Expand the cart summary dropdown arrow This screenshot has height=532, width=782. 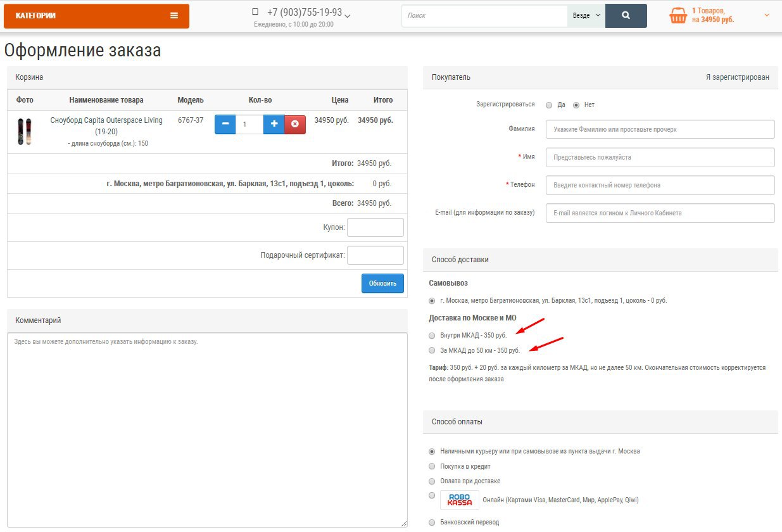point(767,15)
